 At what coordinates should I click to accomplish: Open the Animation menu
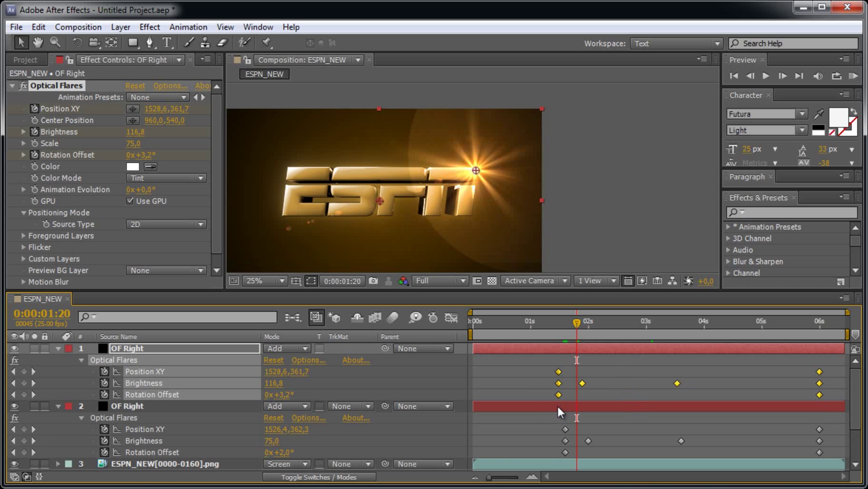(188, 27)
